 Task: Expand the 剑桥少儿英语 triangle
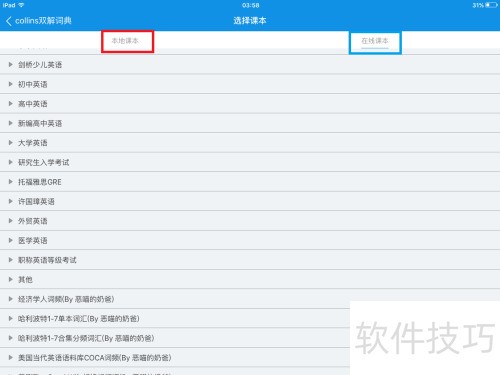pos(11,65)
